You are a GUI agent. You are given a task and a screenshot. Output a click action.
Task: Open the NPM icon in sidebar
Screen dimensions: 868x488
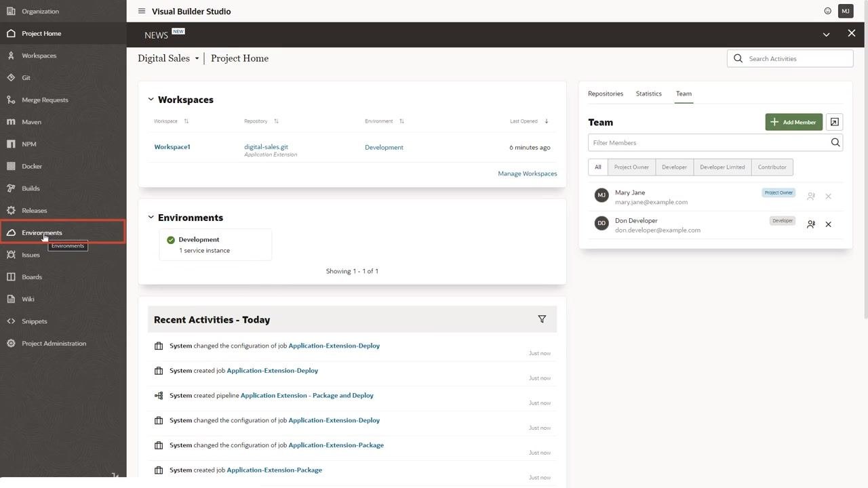click(11, 144)
